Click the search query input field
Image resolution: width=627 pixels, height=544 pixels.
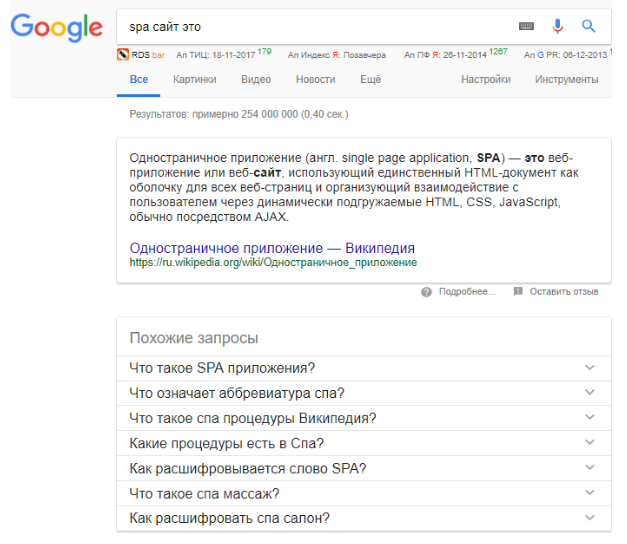(x=310, y=27)
